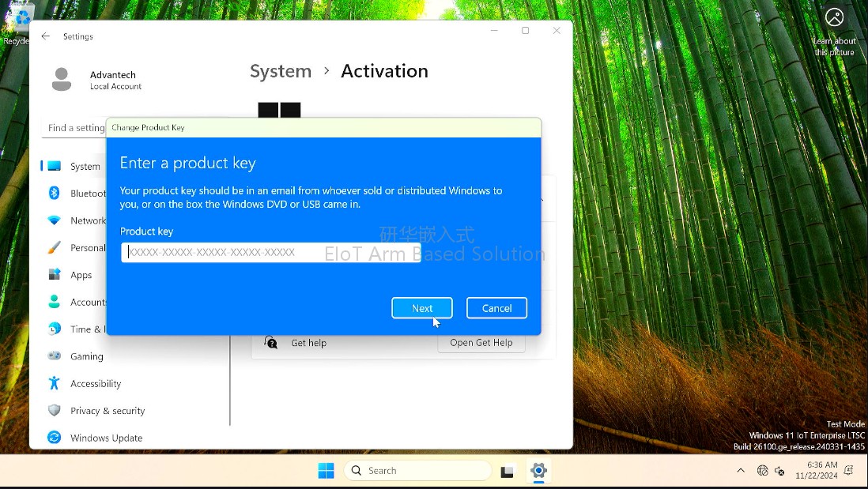Screen dimensions: 868x489
Task: Select the Gaming sidebar icon
Action: click(55, 356)
